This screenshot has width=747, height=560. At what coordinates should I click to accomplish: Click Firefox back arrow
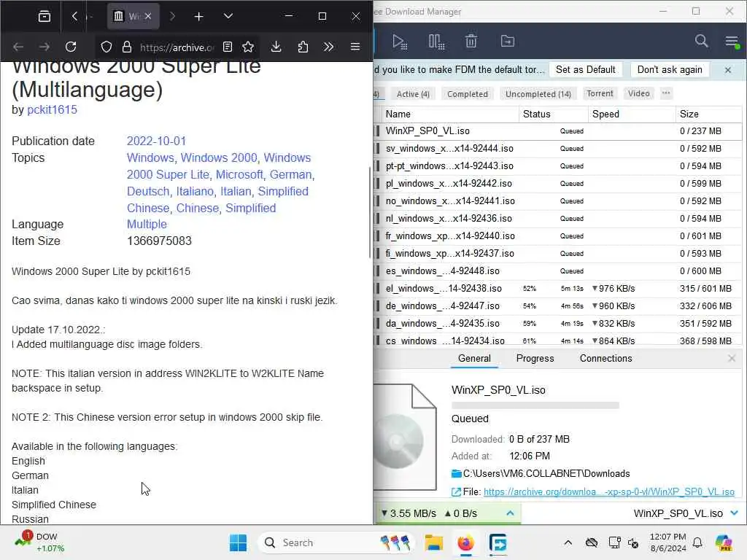18,47
